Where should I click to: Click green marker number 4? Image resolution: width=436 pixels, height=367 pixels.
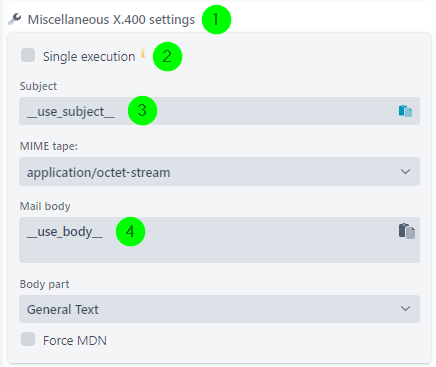pos(130,231)
